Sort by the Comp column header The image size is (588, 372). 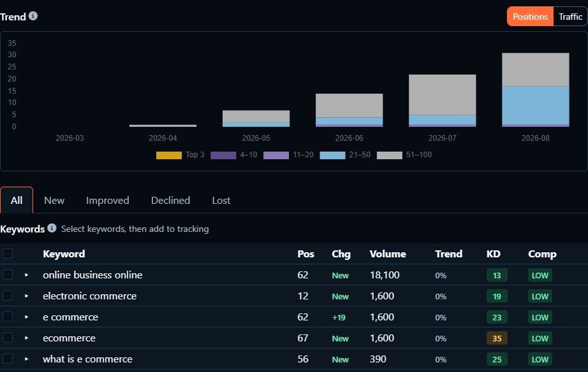[x=542, y=254]
